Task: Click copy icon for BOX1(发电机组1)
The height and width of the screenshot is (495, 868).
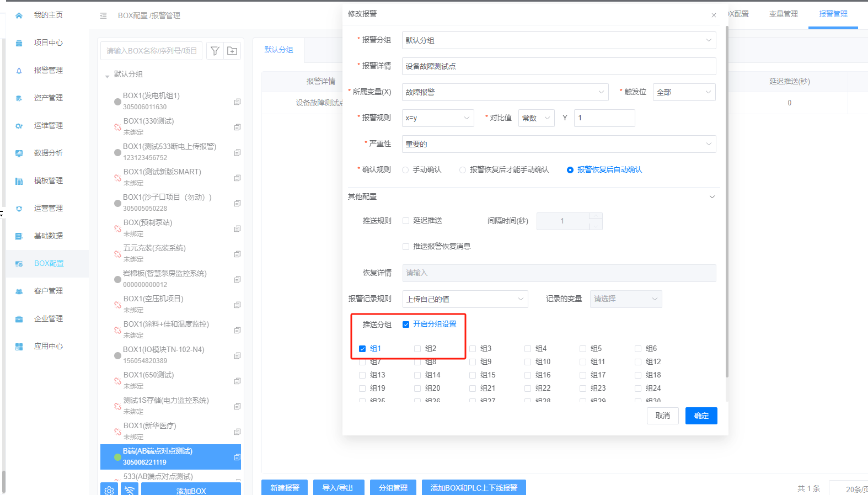Action: (237, 102)
